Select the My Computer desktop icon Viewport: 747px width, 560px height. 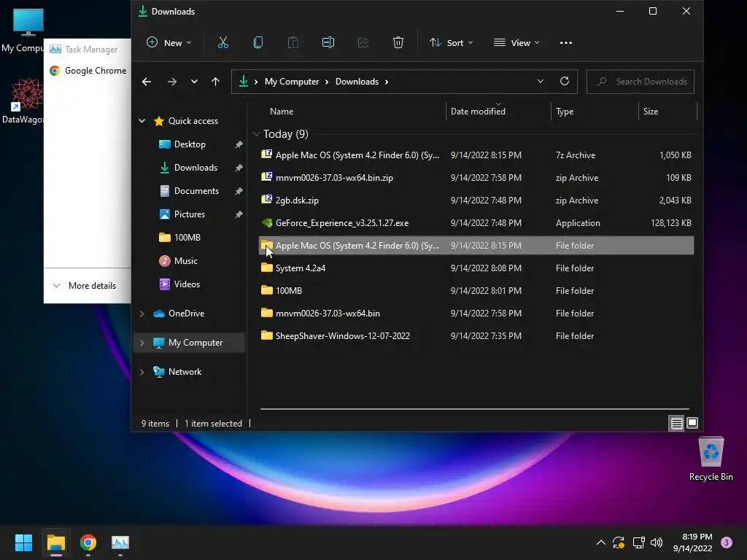(23, 31)
